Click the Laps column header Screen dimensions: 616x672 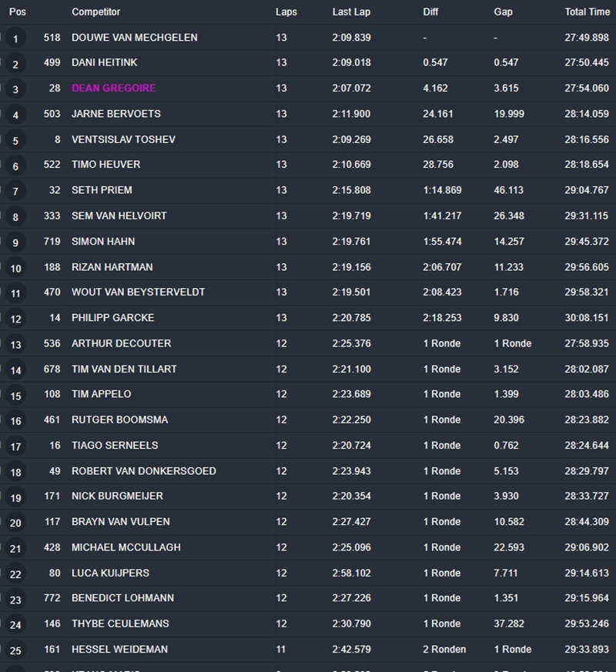(286, 12)
